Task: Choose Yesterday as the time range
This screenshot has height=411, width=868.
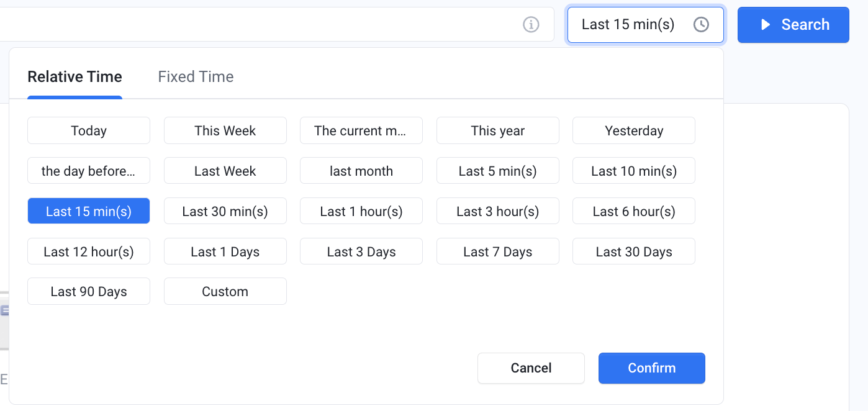Action: [634, 130]
